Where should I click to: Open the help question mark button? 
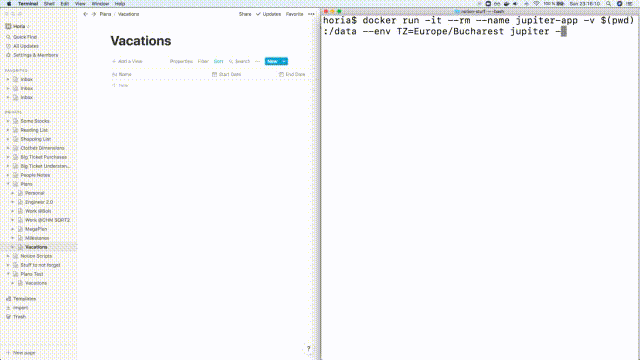pos(309,349)
